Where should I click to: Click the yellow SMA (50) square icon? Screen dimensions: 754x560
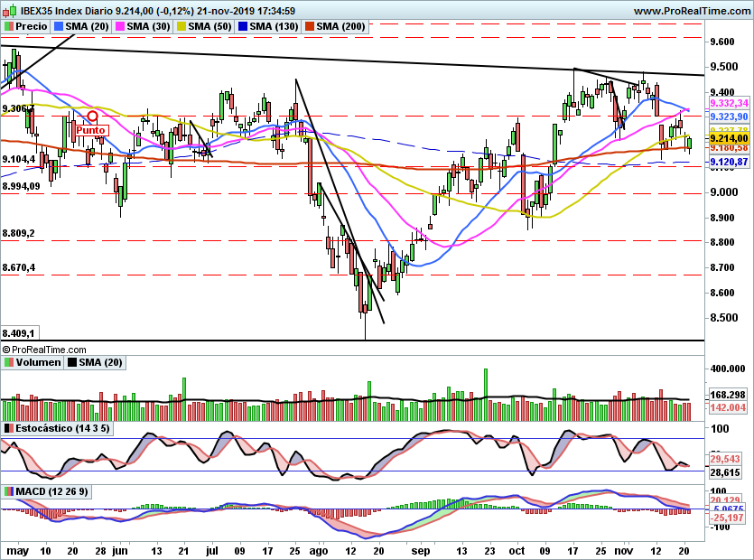pos(180,26)
